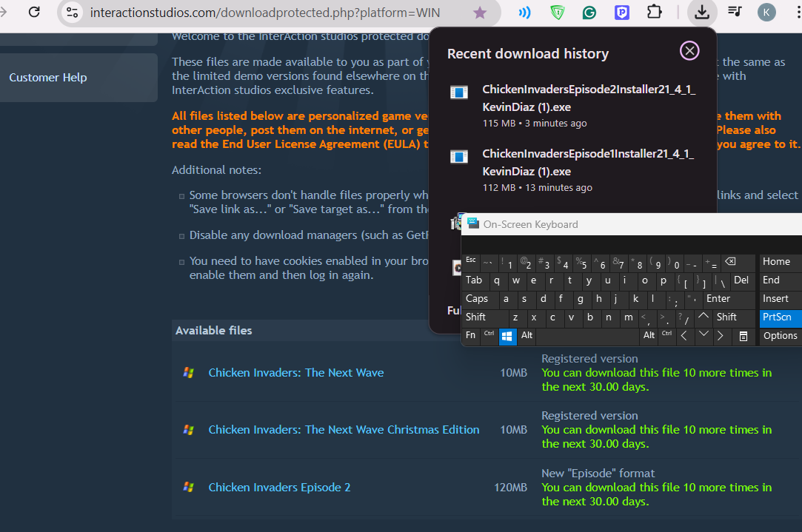Download Chicken Invaders Episode 2 link
802x532 pixels.
point(279,488)
